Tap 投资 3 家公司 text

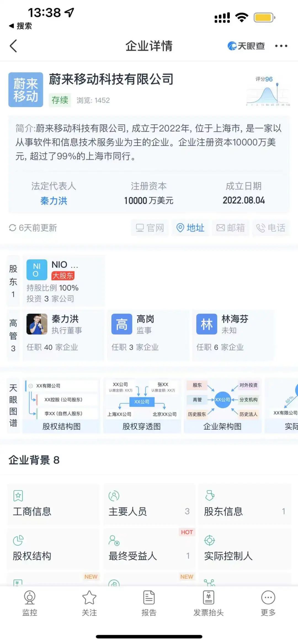[x=50, y=299]
